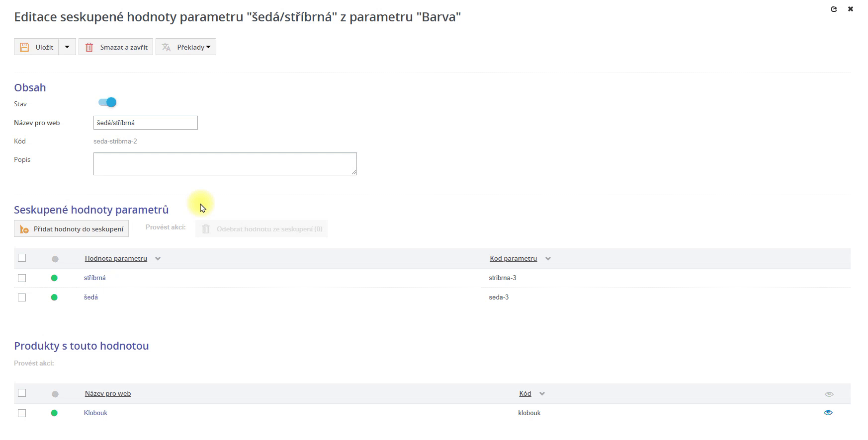Image resolution: width=868 pixels, height=440 pixels.
Task: Click the blue eye icon for Klobouk
Action: tap(828, 413)
